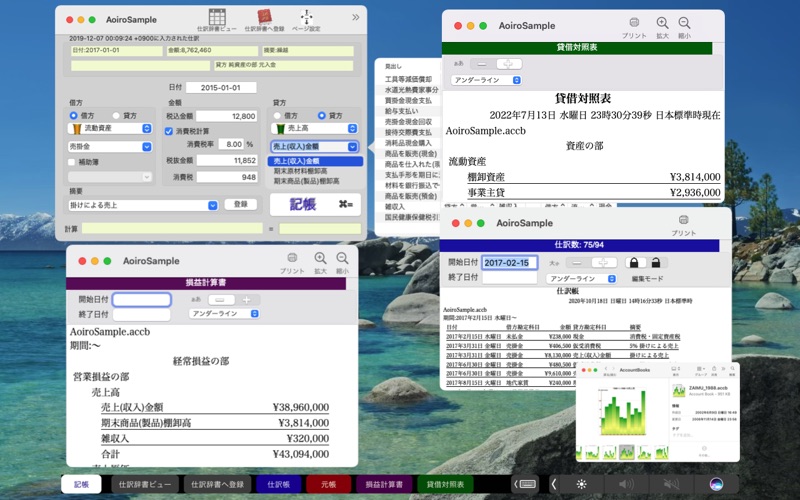Screen dimensions: 800x500
Task: Enable the 補助簿 checkbox
Action: pos(74,160)
